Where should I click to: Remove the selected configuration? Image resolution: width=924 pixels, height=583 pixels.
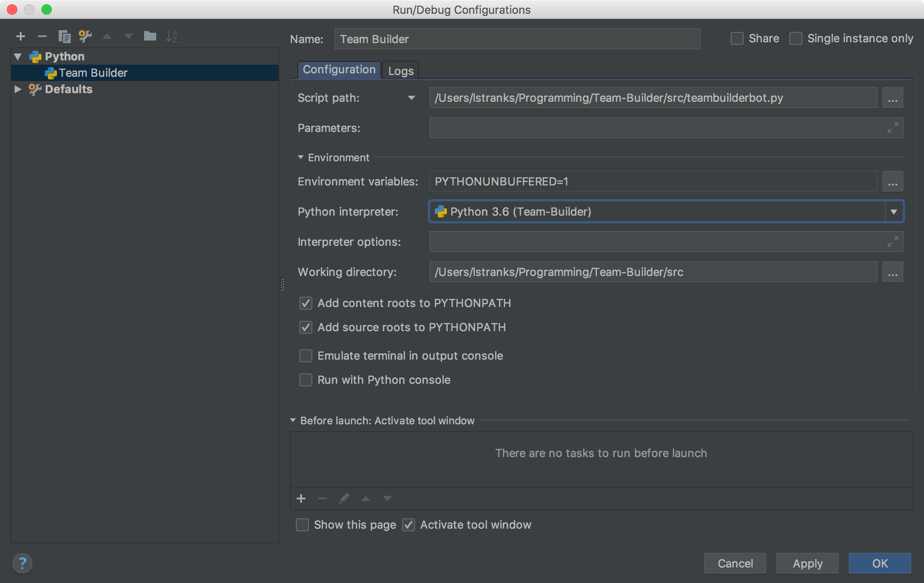[x=42, y=36]
